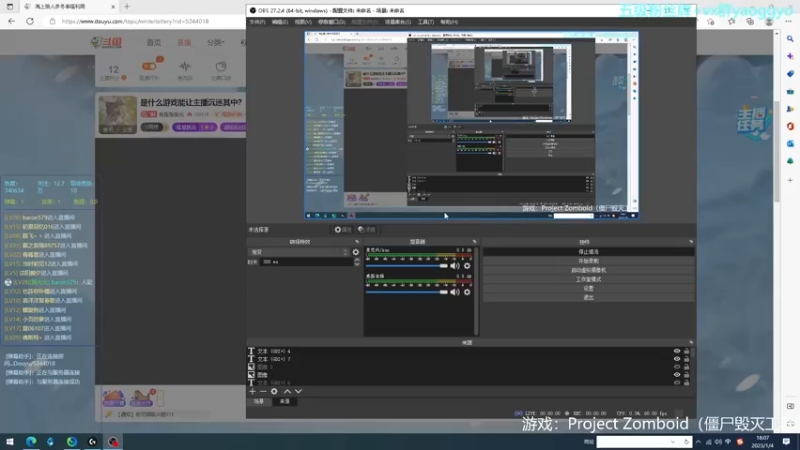Open the Office icon in Edge sidebar
The image size is (800, 450).
coord(790,126)
